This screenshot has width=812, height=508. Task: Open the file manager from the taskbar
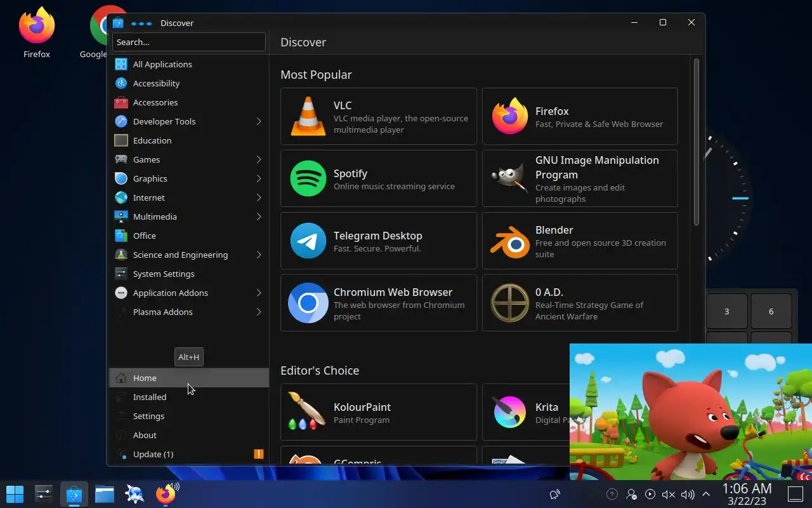pos(105,493)
